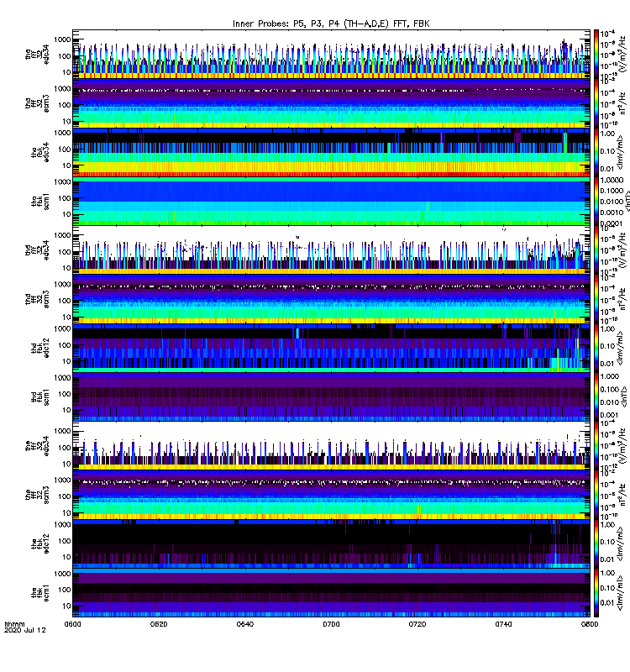Viewport: 630px width, 672px height.
Task: Click inside the tha fbk edc34 spectrogram
Action: coord(331,152)
